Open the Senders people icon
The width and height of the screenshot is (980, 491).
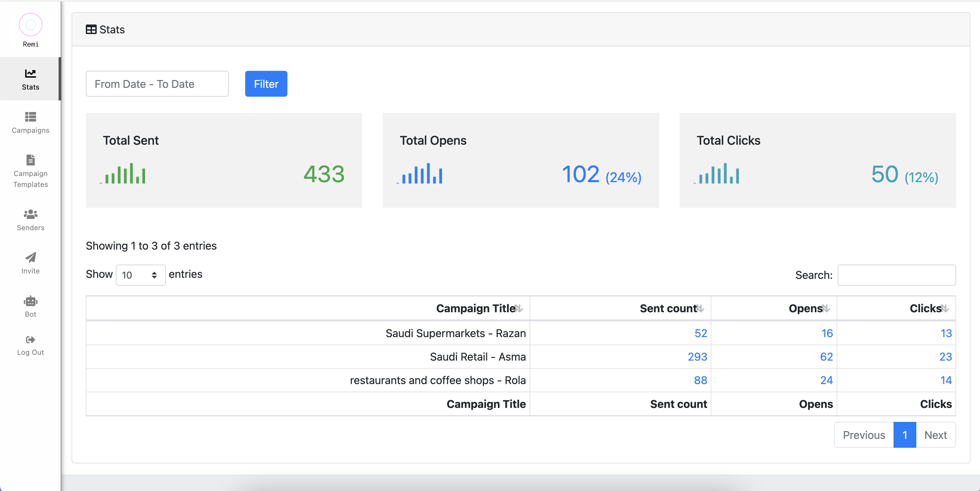click(x=30, y=214)
